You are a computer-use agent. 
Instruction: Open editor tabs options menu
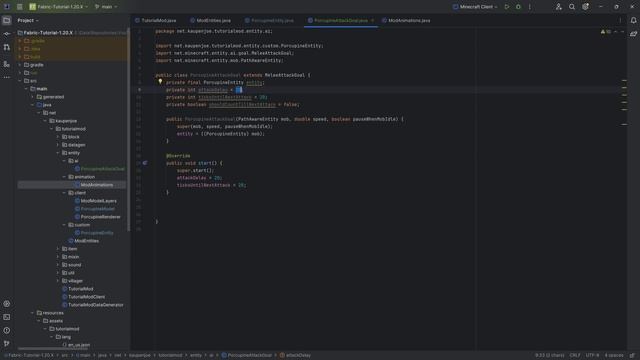coord(620,20)
